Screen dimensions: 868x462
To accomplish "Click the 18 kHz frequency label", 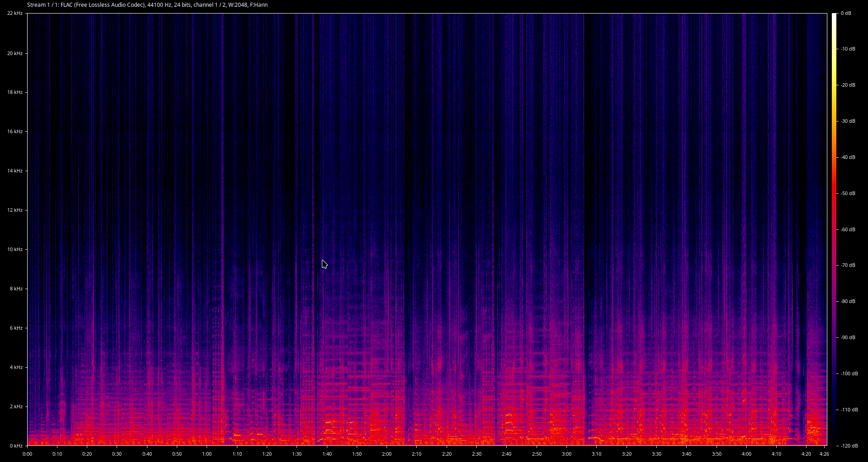I will pyautogui.click(x=15, y=92).
